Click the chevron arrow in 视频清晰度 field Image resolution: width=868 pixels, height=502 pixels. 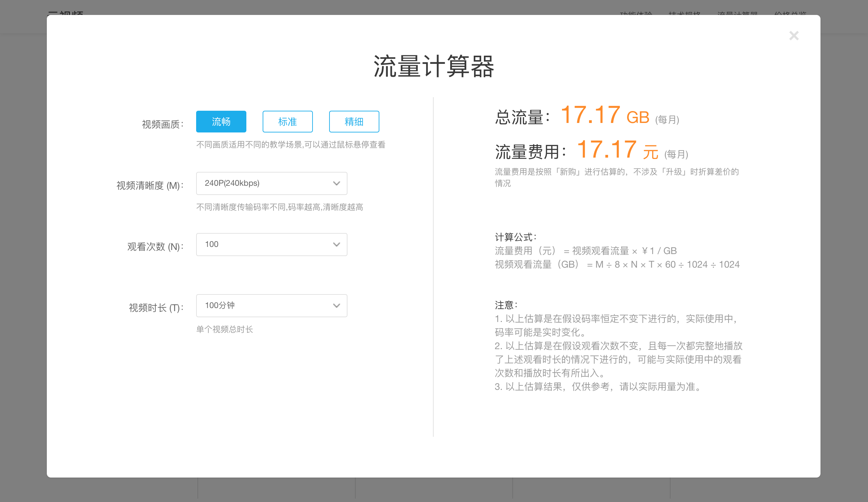tap(336, 183)
